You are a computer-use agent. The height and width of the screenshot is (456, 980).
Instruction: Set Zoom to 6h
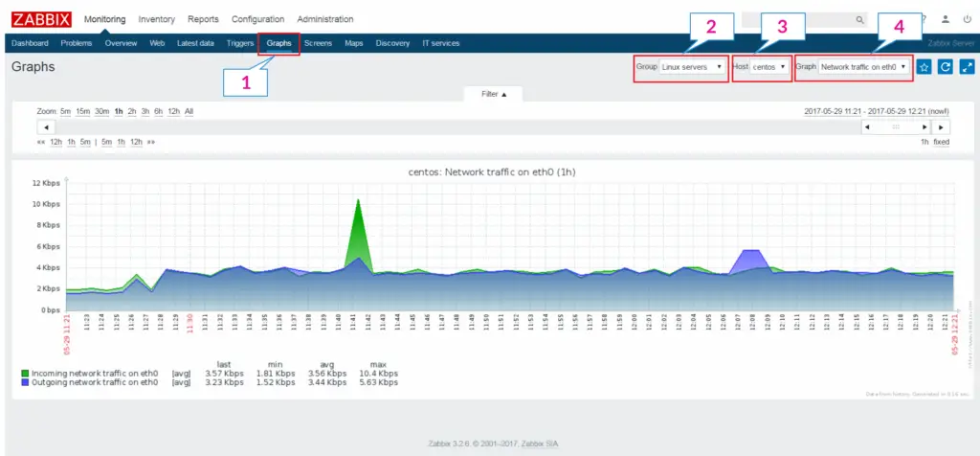point(159,111)
